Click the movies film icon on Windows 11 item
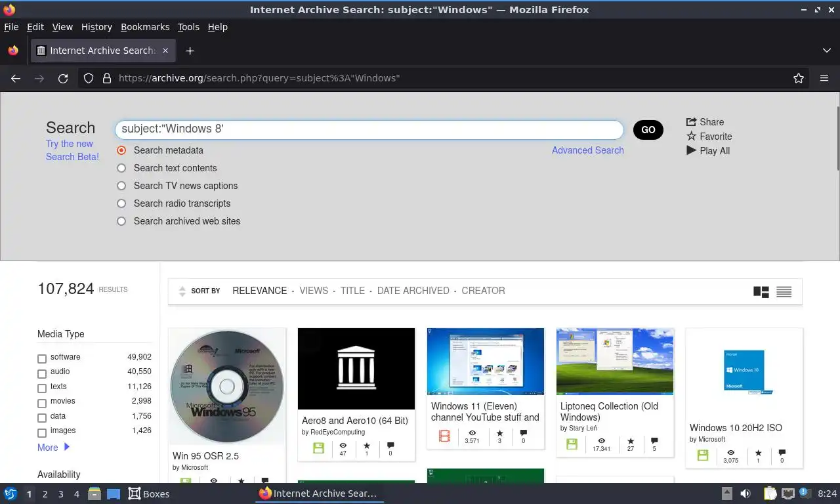 click(x=444, y=436)
